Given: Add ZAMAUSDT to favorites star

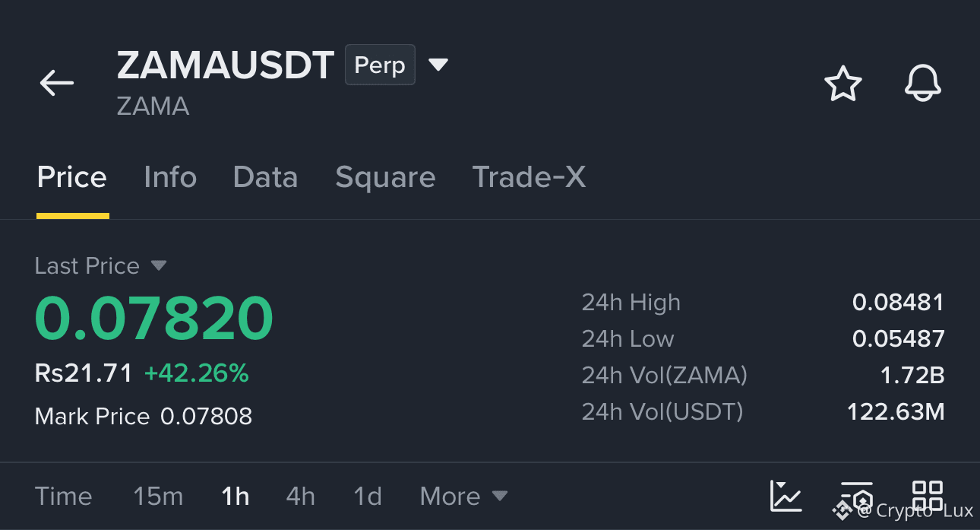Looking at the screenshot, I should 843,83.
